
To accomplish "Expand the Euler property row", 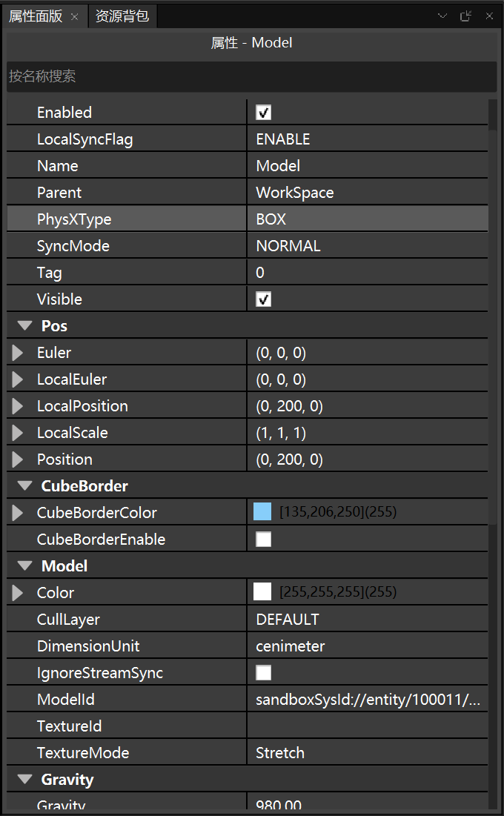I will [18, 353].
